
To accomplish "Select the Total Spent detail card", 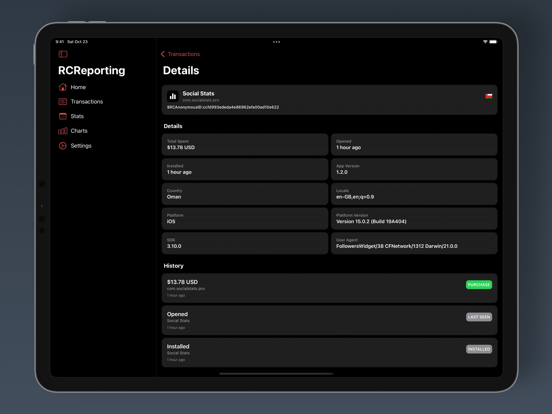I will [245, 144].
